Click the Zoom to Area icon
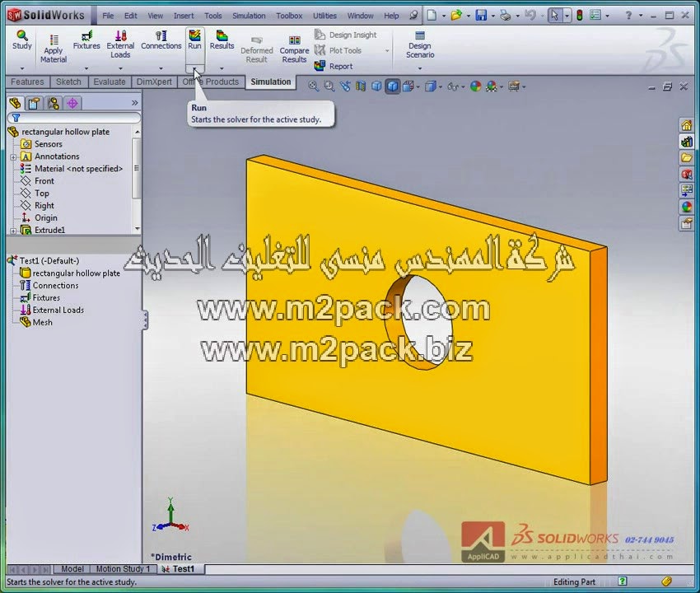This screenshot has height=593, width=700. 329,86
